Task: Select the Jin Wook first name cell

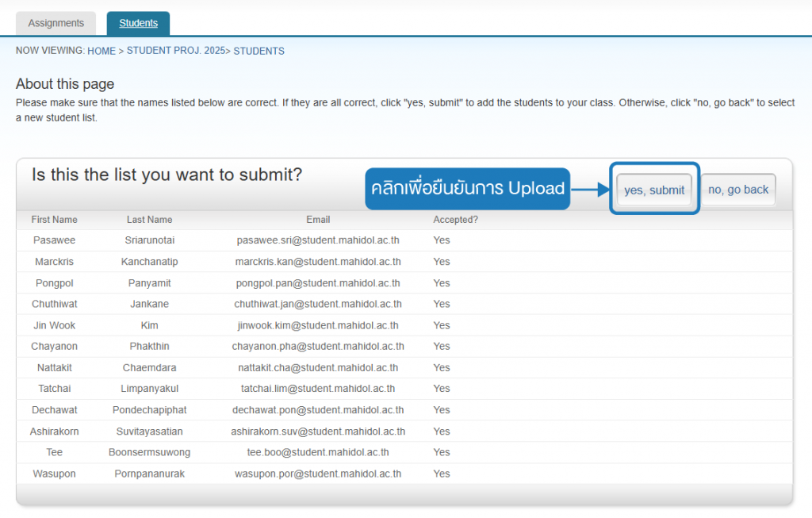Action: [x=55, y=325]
